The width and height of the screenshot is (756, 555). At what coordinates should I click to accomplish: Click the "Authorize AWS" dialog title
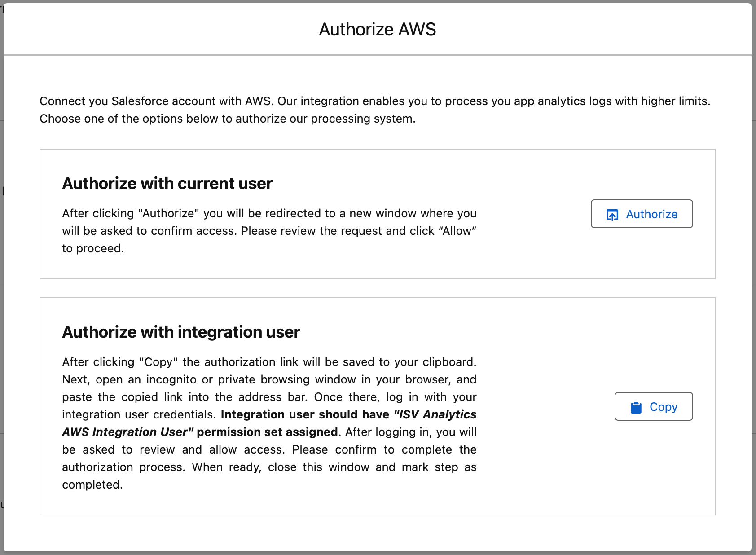378,30
